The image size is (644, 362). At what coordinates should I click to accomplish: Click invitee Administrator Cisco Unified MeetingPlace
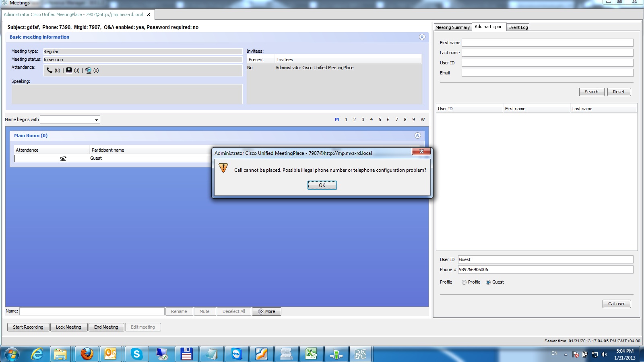[314, 68]
